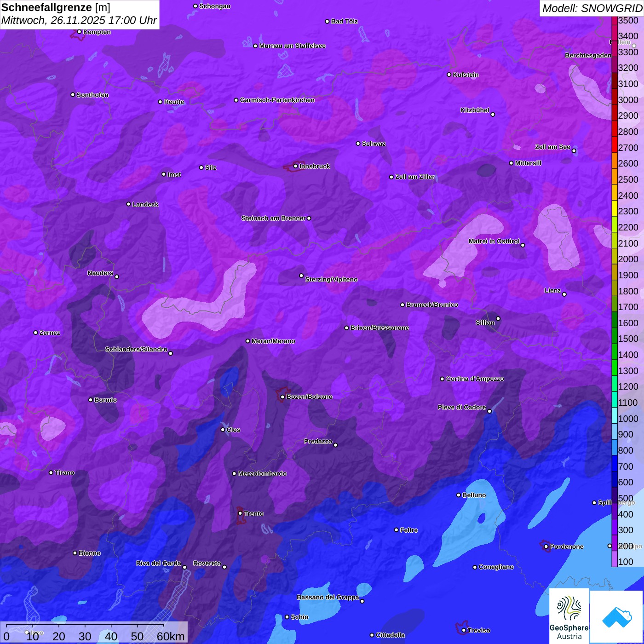Click the Innsbruck city marker
The image size is (644, 644).
coord(296,166)
